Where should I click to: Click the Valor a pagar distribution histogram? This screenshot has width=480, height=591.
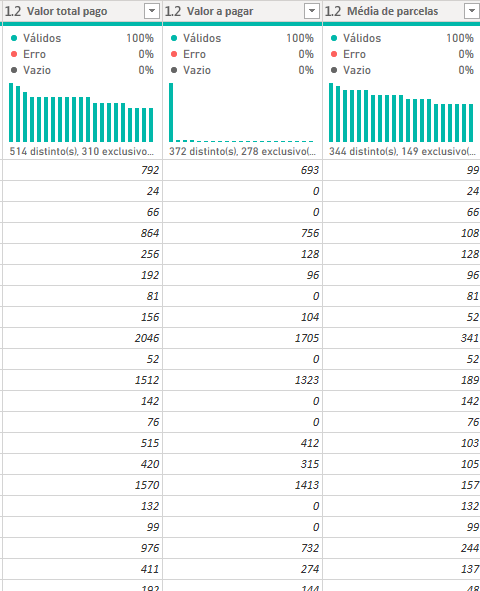(x=241, y=112)
